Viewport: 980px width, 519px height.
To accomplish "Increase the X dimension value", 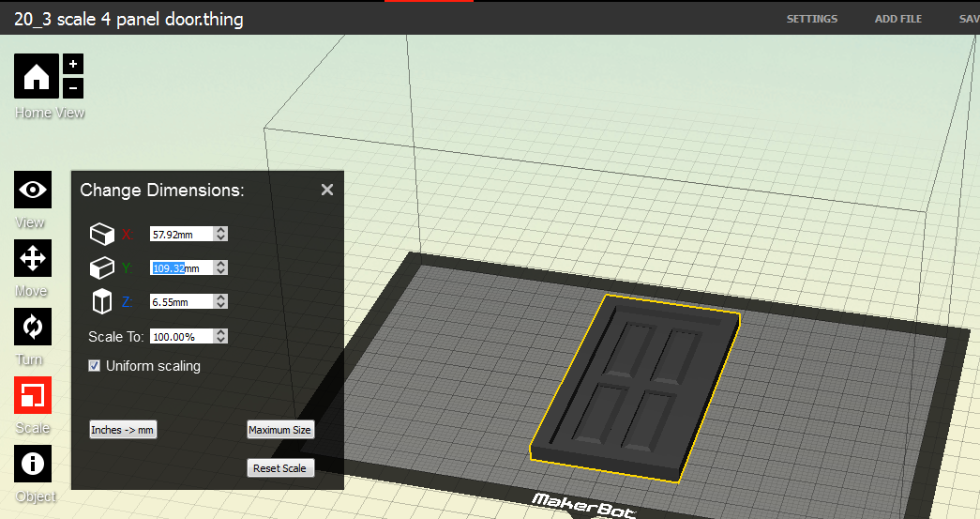I will coord(220,230).
